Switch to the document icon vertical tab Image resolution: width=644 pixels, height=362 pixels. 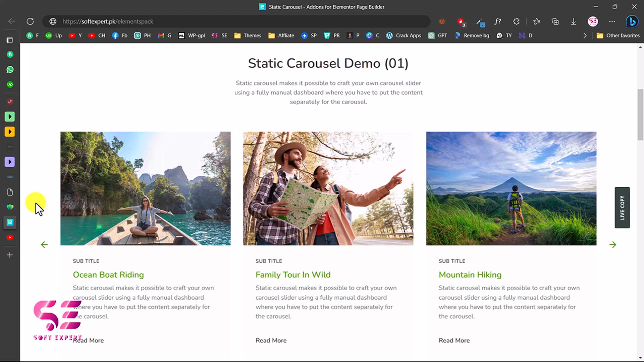(10, 192)
